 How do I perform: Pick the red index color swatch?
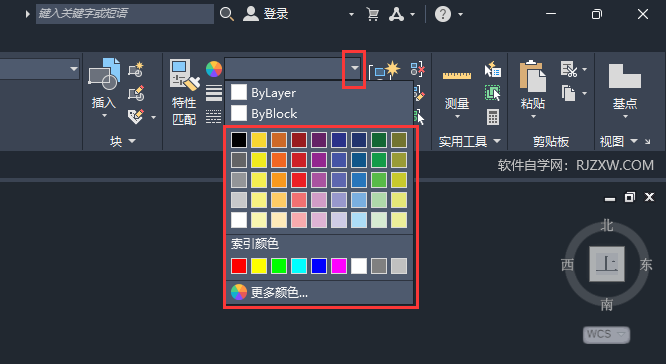pyautogui.click(x=239, y=266)
